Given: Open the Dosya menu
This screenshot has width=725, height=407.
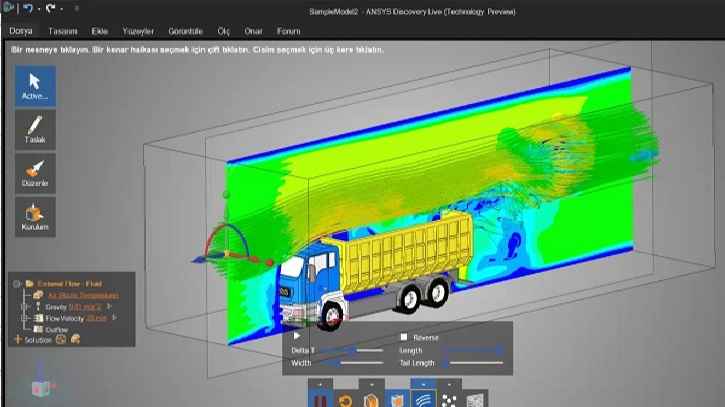Looking at the screenshot, I should pos(21,31).
